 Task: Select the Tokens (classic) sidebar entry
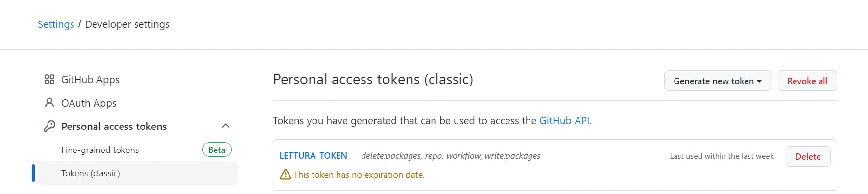[138, 173]
